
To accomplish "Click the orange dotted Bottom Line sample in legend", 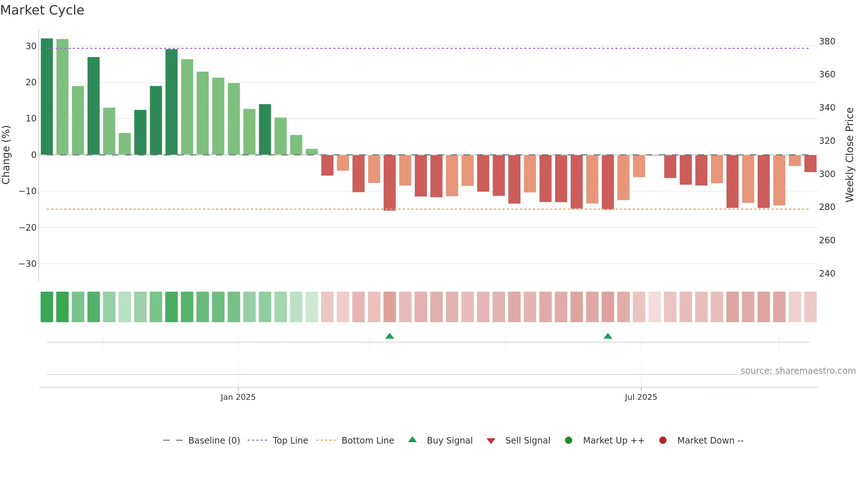I will 326,440.
